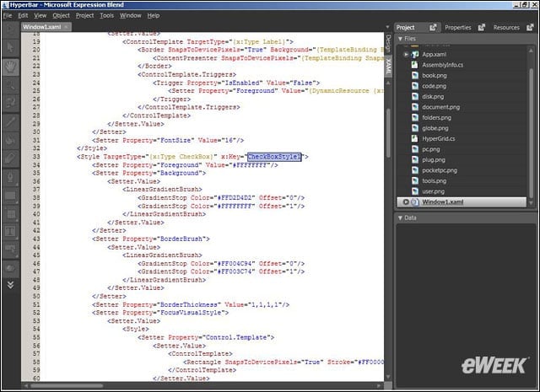Select the last-used asset tool icon
The width and height of the screenshot is (540, 392).
[11, 268]
